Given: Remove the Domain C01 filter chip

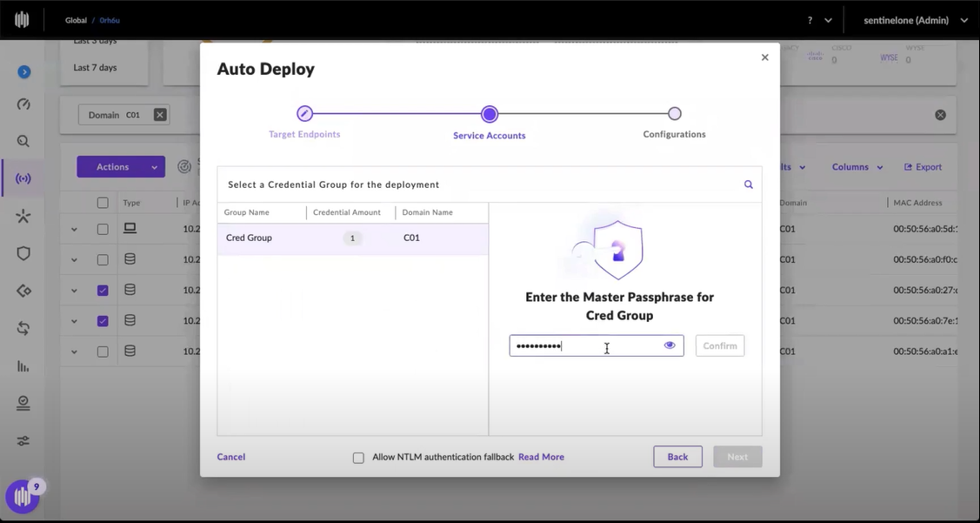Looking at the screenshot, I should coord(160,115).
